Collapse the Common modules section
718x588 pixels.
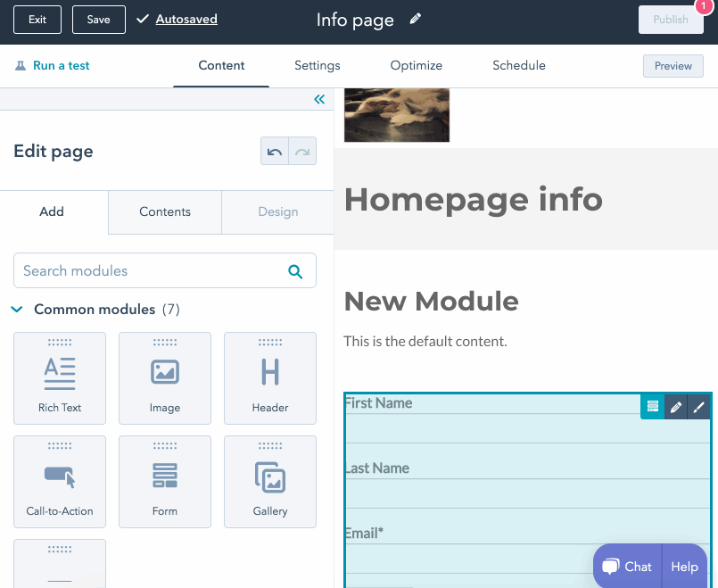click(x=16, y=309)
